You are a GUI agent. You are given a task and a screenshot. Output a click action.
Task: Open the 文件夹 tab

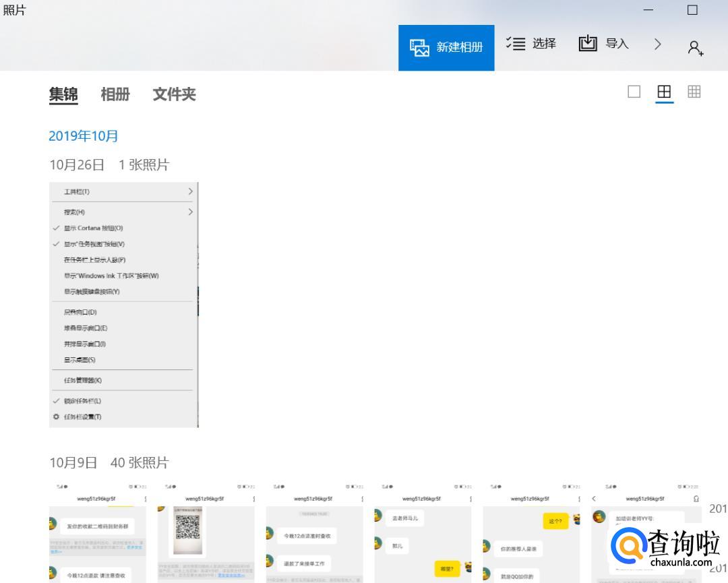174,94
